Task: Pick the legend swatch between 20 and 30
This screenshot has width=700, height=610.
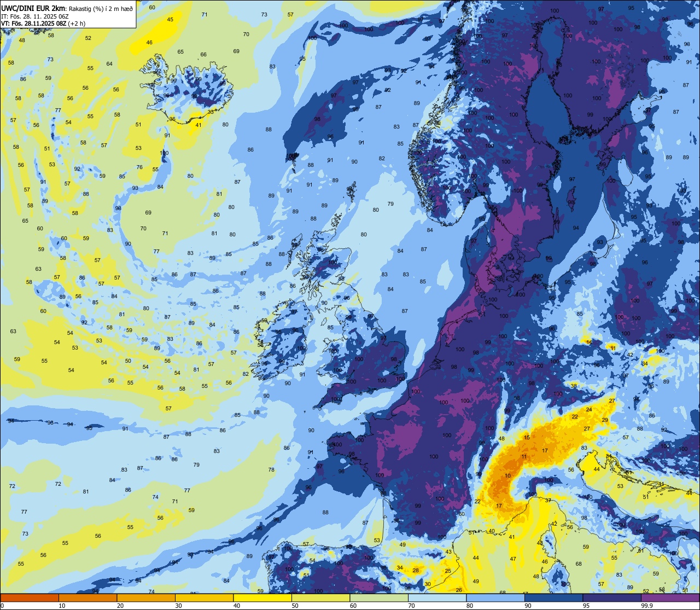Action: pyautogui.click(x=146, y=597)
